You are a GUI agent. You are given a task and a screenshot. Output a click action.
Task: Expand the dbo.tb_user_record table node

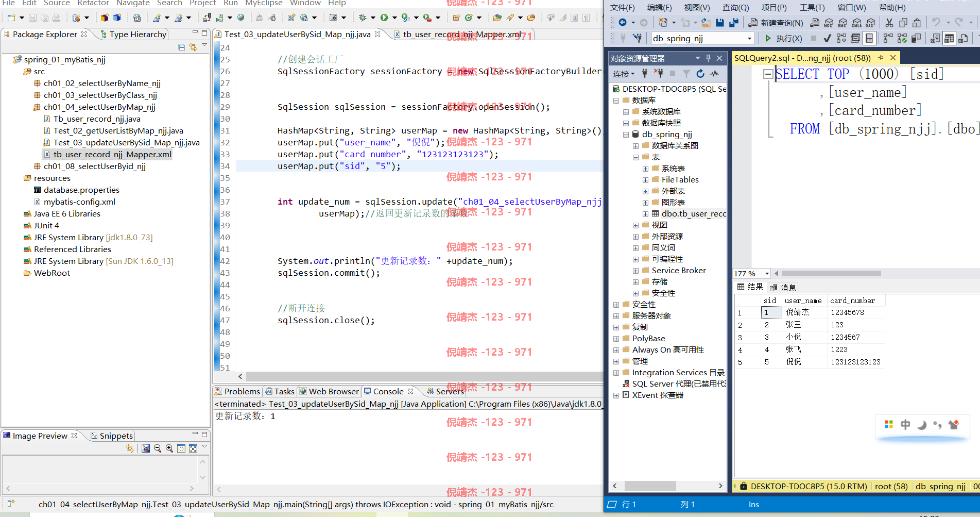pyautogui.click(x=645, y=214)
